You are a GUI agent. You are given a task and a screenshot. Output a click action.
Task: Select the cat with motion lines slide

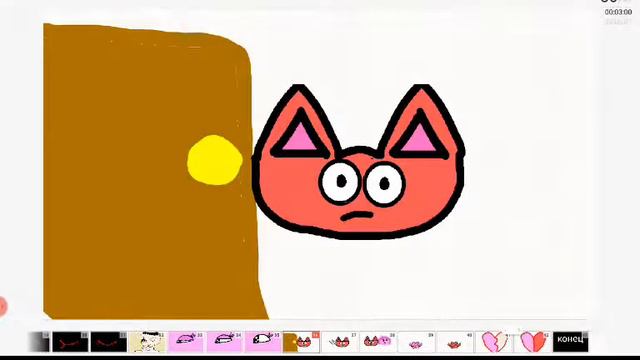click(340, 342)
